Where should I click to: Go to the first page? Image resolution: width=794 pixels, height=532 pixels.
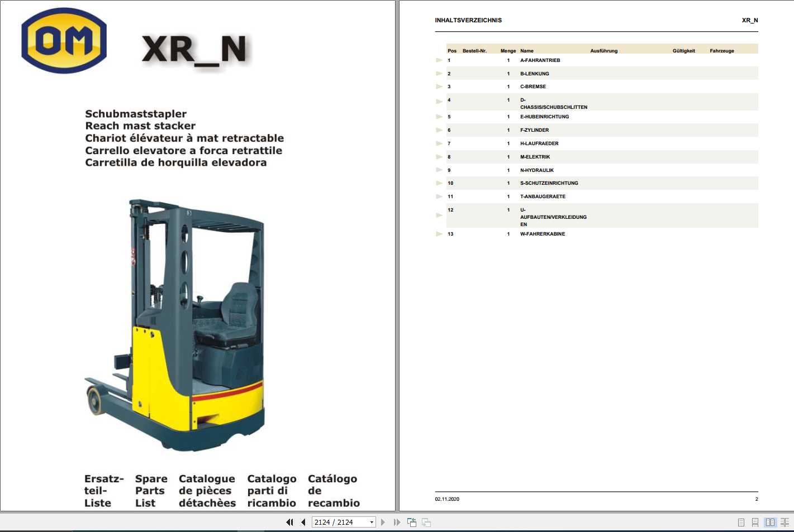pos(289,523)
